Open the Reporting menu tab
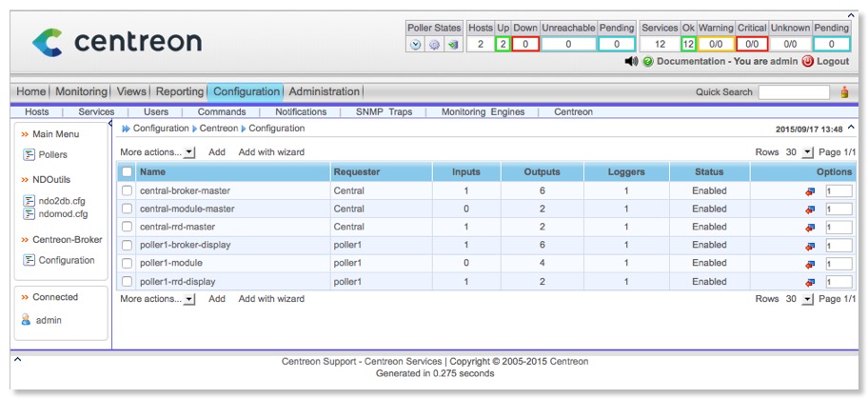 click(180, 92)
